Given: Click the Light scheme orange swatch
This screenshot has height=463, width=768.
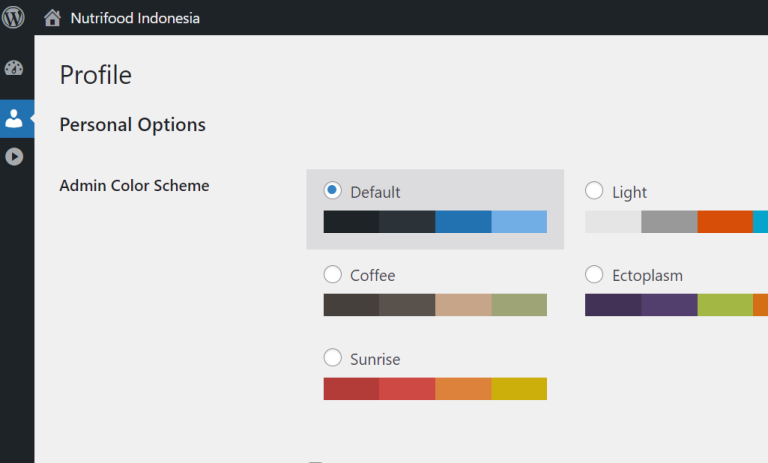Looking at the screenshot, I should [x=725, y=221].
